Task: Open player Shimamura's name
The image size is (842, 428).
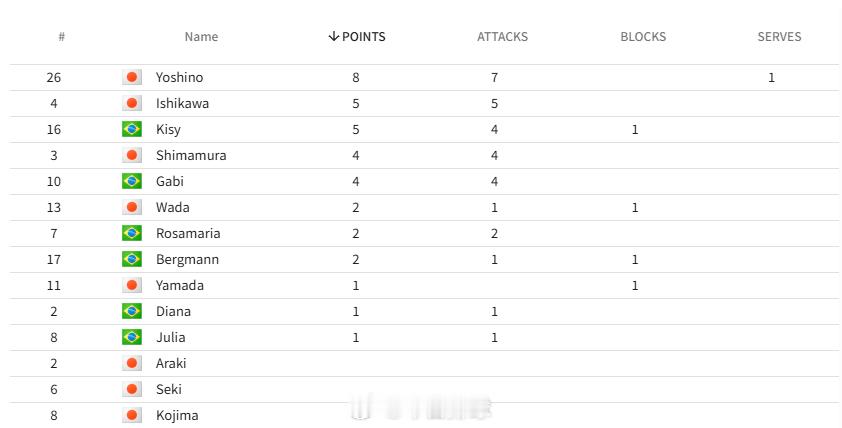Action: point(191,155)
